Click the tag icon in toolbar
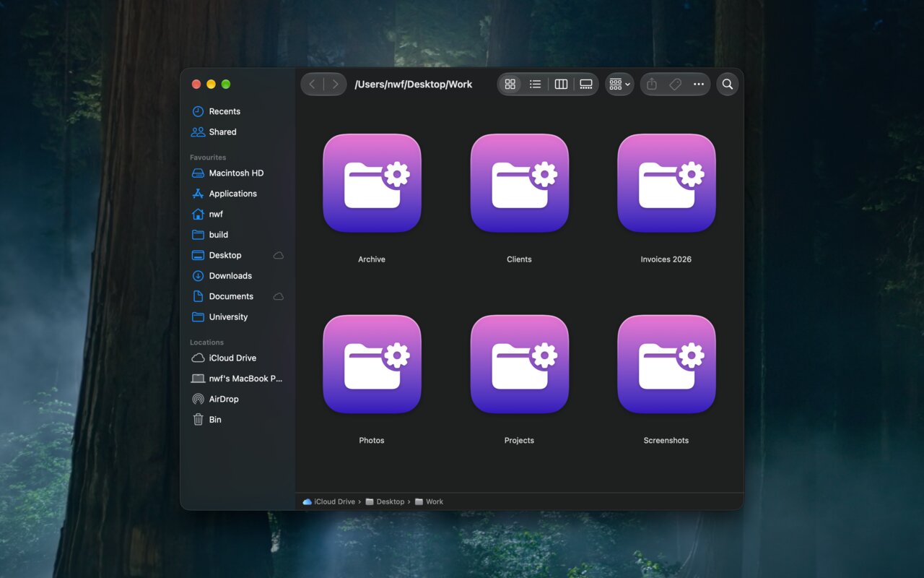 tap(675, 85)
